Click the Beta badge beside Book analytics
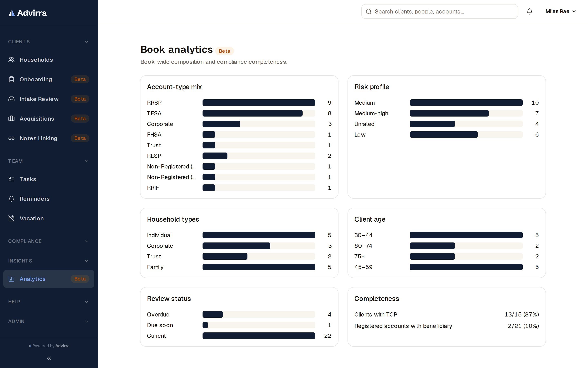Image resolution: width=588 pixels, height=368 pixels. tap(224, 51)
